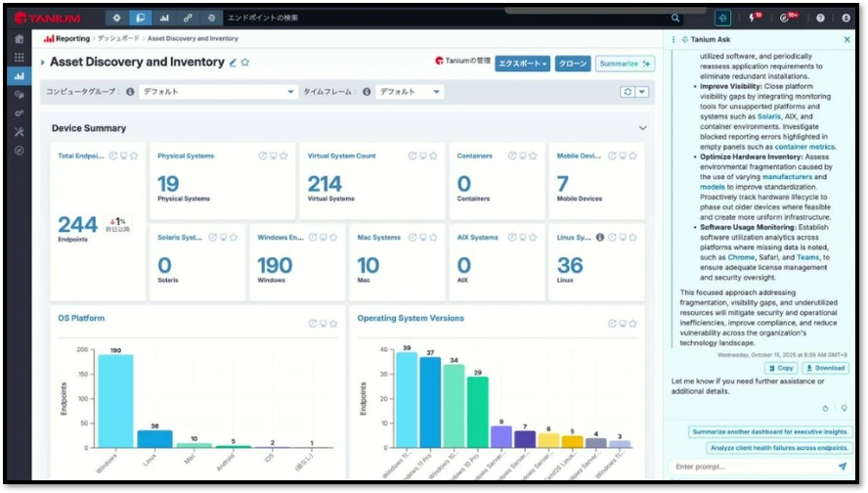The image size is (868, 493).
Task: Go to Reporting in the breadcrumb
Action: click(71, 38)
